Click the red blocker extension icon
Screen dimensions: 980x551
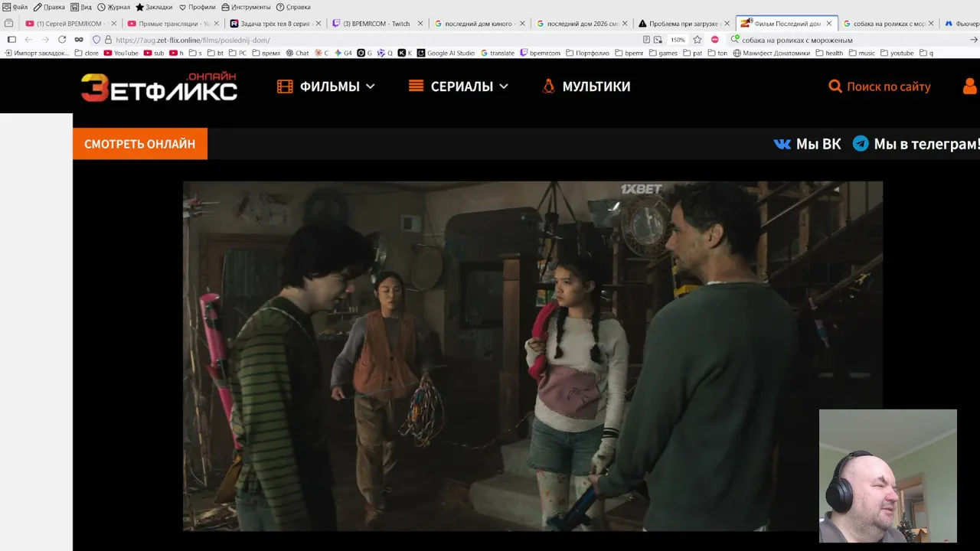point(715,40)
